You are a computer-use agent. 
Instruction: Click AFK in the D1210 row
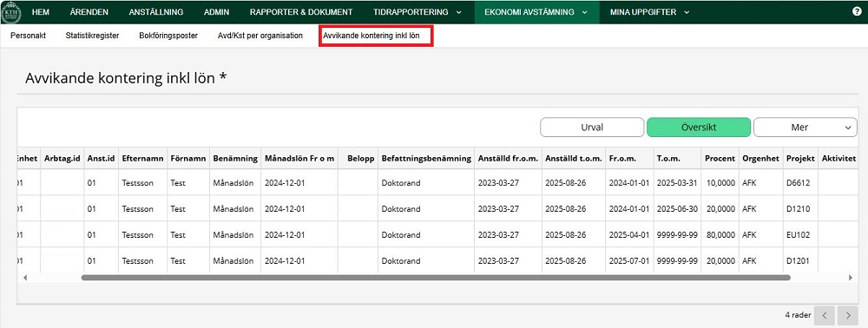tap(750, 208)
